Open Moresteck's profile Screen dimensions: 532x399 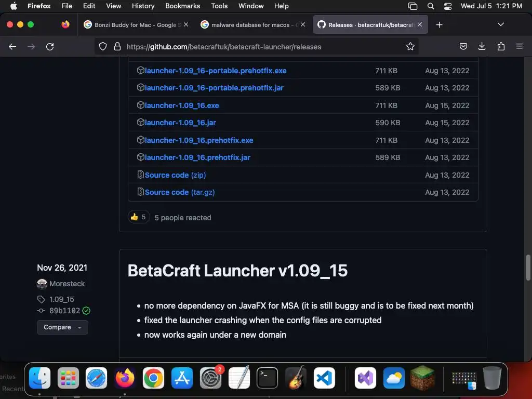tap(67, 284)
